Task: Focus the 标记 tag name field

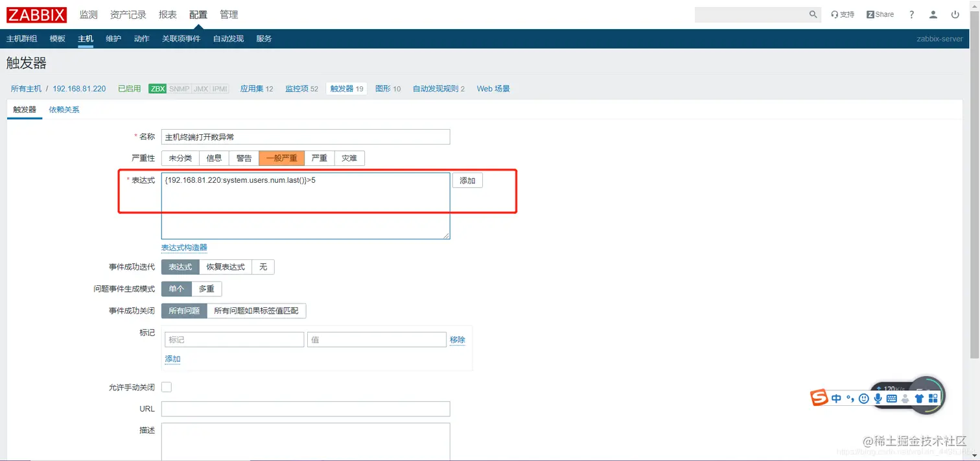Action: pos(235,340)
